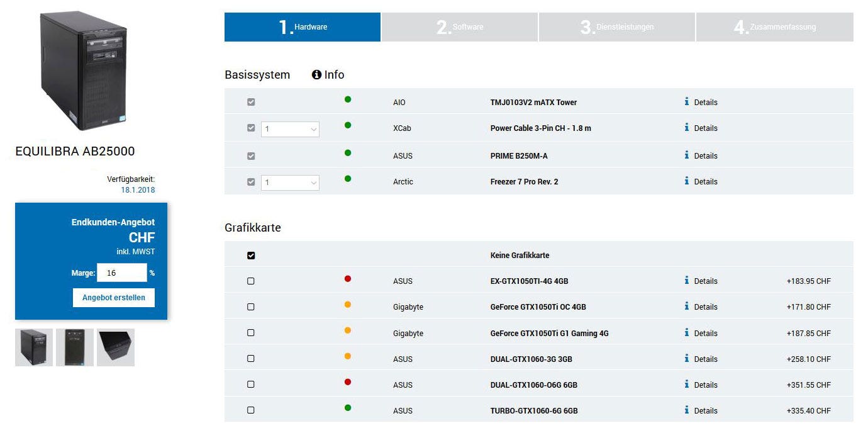Switch to the 4. Zusammenfassung tab
The image size is (868, 428).
point(775,27)
